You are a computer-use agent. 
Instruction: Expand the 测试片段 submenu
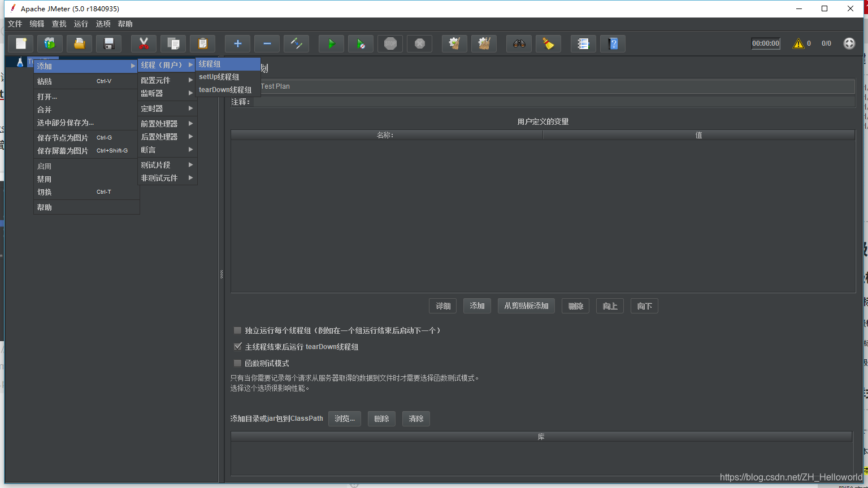pyautogui.click(x=167, y=165)
